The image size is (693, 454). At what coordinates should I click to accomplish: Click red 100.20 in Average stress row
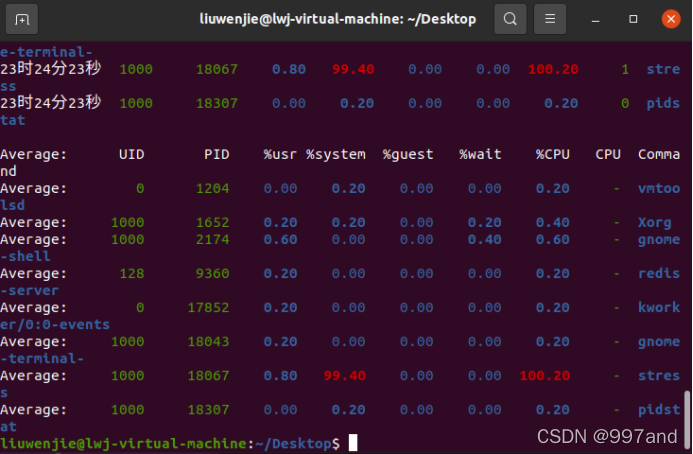click(544, 375)
